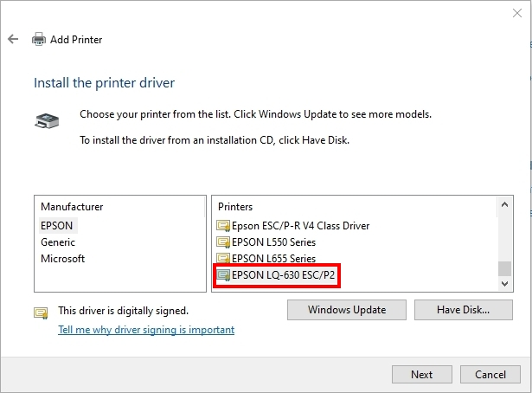
Task: Click the printer icon beside the instructions
Action: coord(47,121)
